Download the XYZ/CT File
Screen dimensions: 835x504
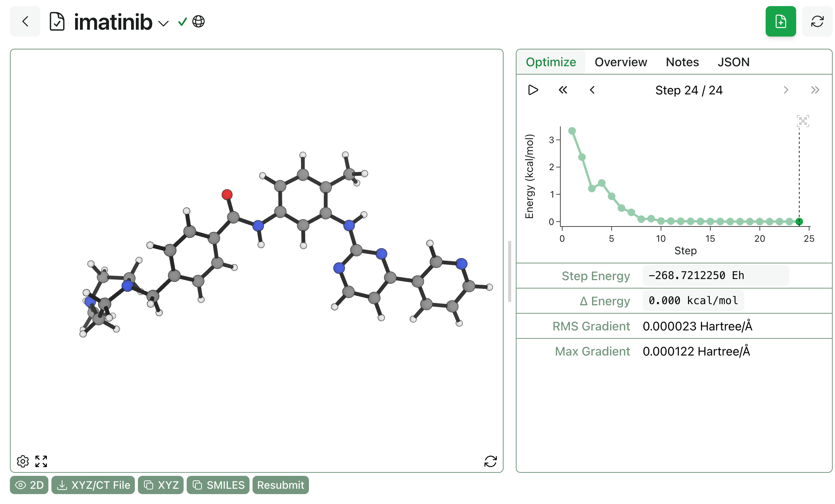point(93,485)
